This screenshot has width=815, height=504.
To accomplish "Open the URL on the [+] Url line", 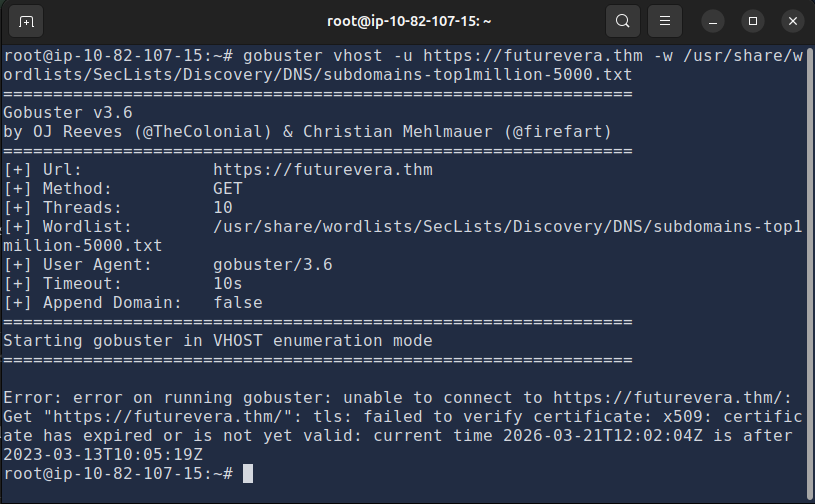I will 323,170.
